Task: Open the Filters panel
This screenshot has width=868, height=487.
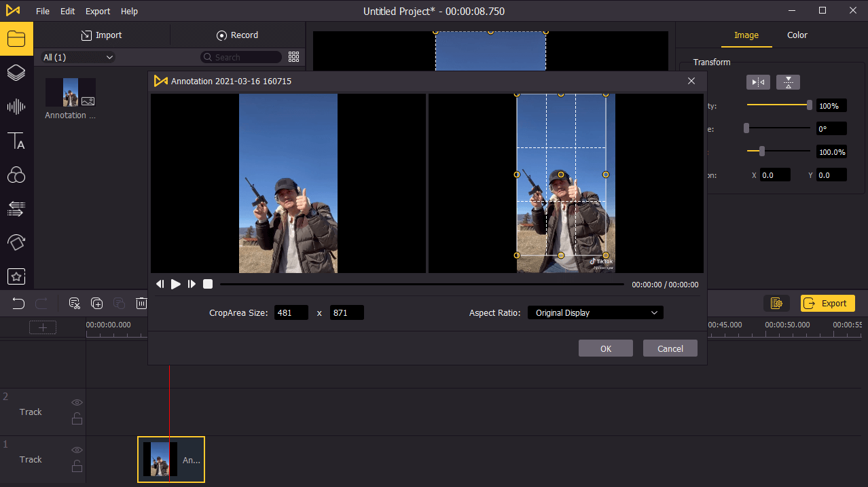Action: tap(16, 175)
